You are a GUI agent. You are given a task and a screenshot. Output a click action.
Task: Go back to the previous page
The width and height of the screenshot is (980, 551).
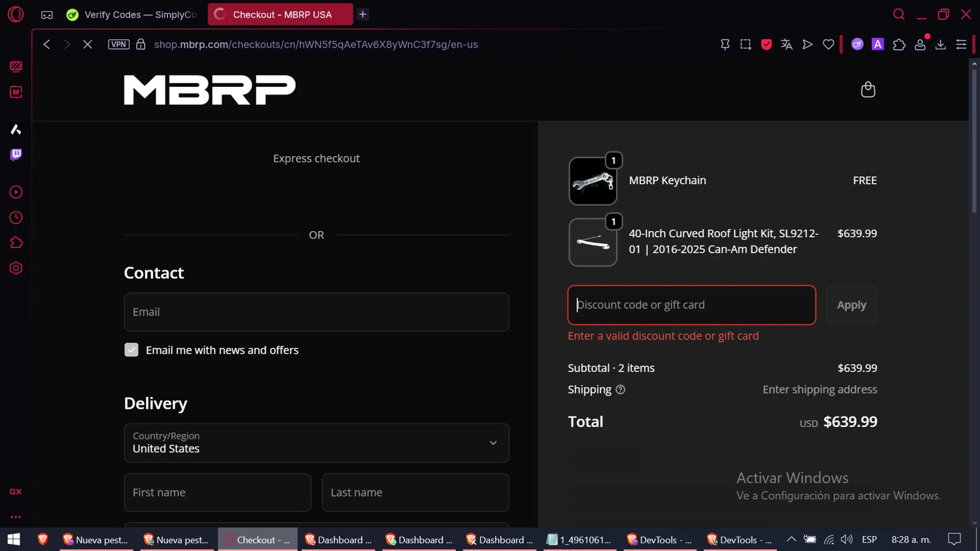(x=46, y=44)
